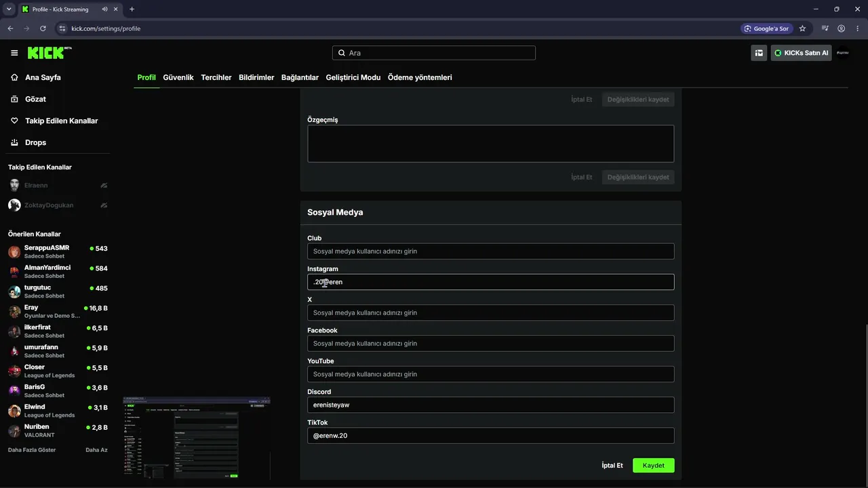Open AlmanYardimci's channel avatar

14,272
